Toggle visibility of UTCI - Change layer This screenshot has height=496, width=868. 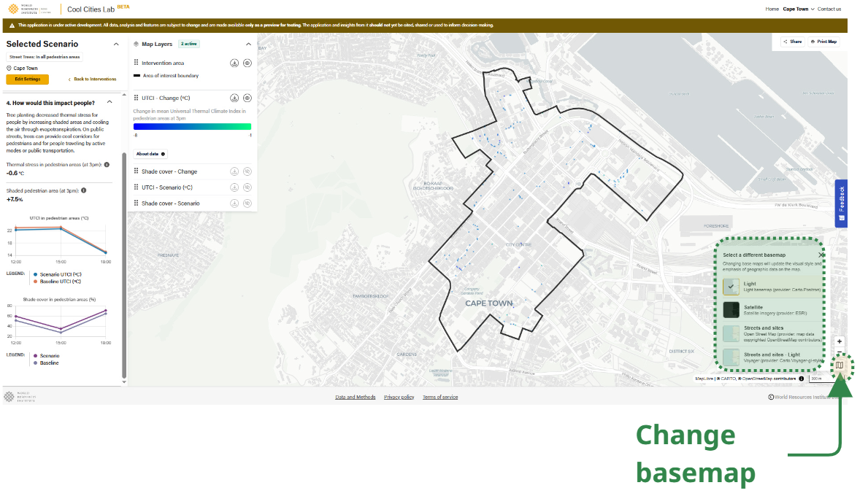click(x=247, y=98)
